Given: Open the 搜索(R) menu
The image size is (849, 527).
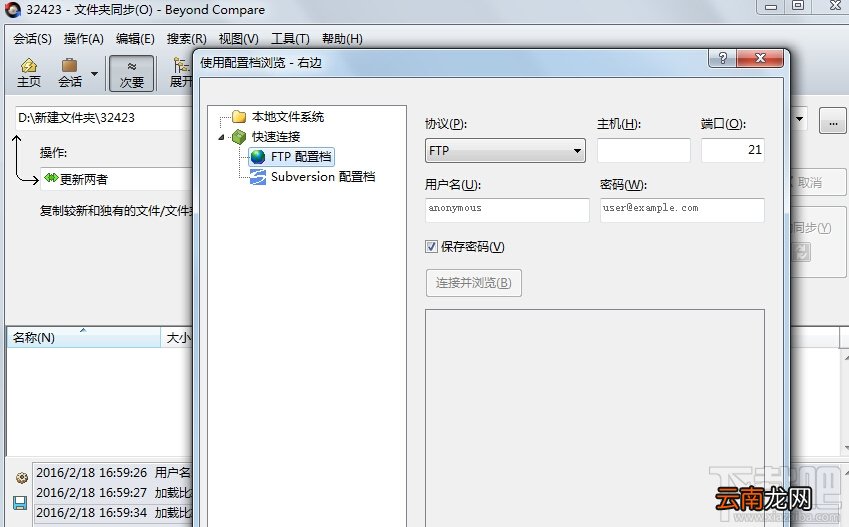Looking at the screenshot, I should pyautogui.click(x=186, y=39).
